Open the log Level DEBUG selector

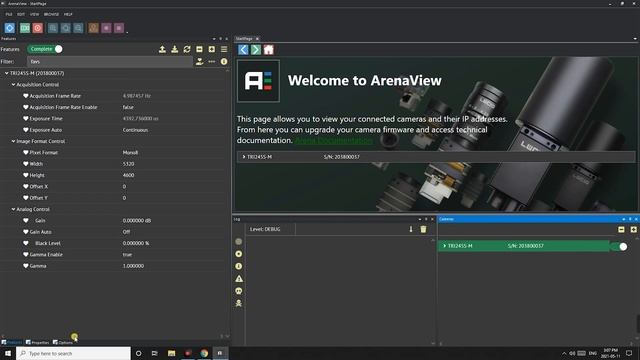tap(270, 229)
